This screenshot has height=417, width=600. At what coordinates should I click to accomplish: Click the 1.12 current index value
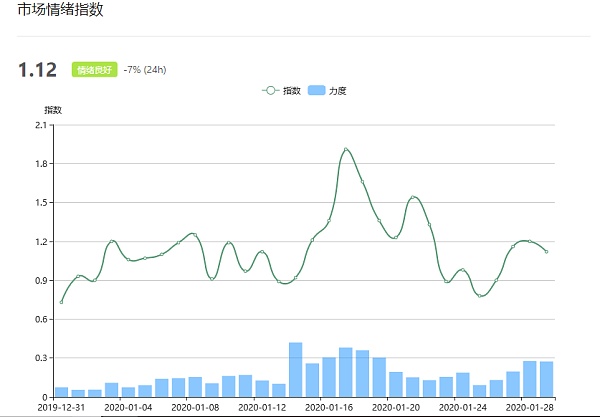click(x=38, y=70)
